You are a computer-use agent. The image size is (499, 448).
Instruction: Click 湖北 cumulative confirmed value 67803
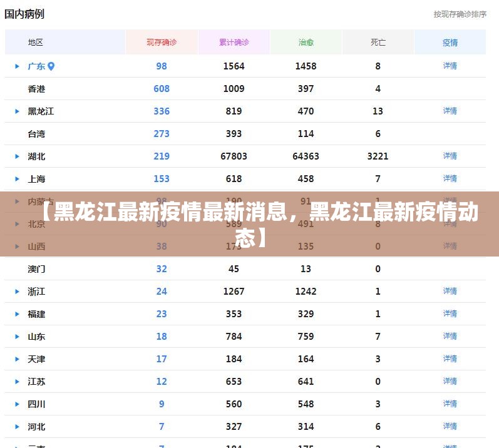[x=234, y=156]
